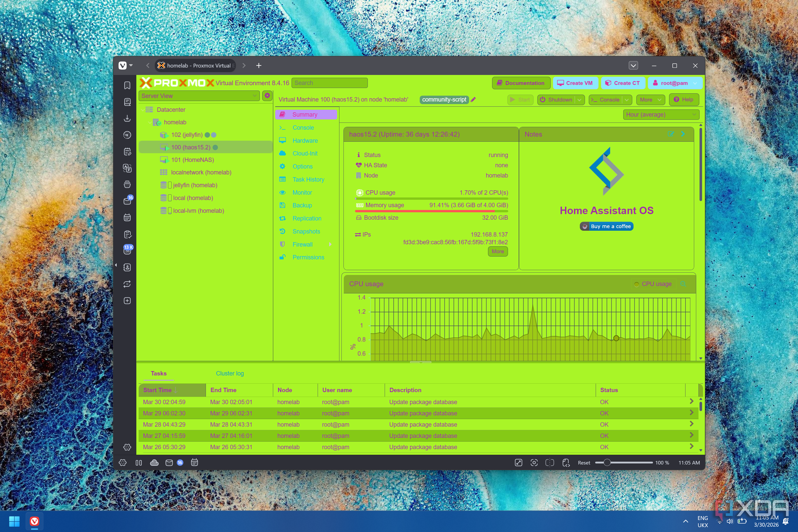
Task: Switch to the Cluster log tab
Action: click(x=230, y=373)
